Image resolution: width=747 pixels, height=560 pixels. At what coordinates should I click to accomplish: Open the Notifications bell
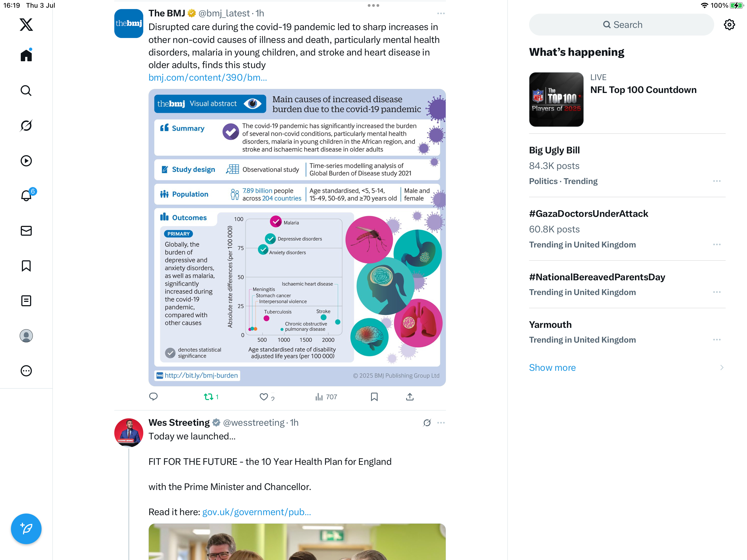click(x=26, y=195)
